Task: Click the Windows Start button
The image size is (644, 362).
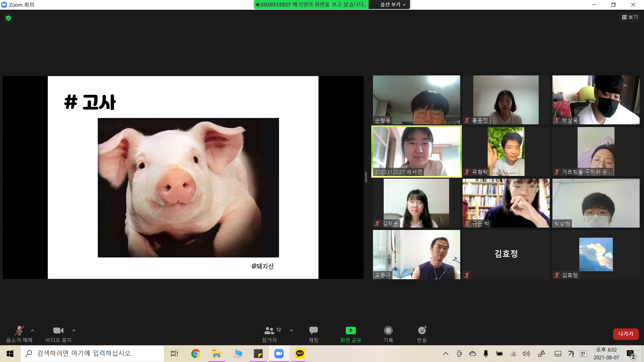Action: pyautogui.click(x=10, y=354)
